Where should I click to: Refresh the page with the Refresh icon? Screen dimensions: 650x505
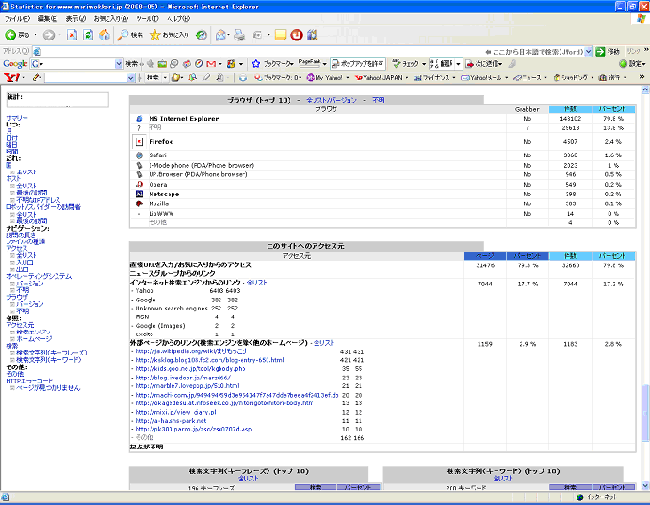pos(88,35)
